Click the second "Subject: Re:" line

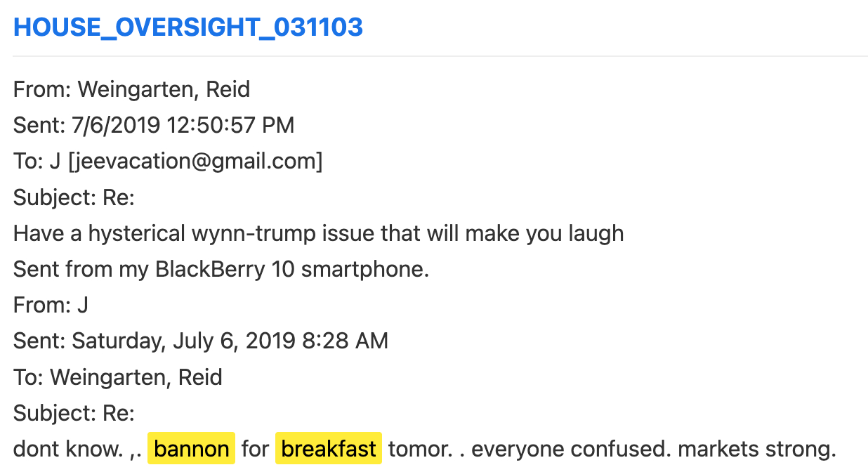coord(74,413)
